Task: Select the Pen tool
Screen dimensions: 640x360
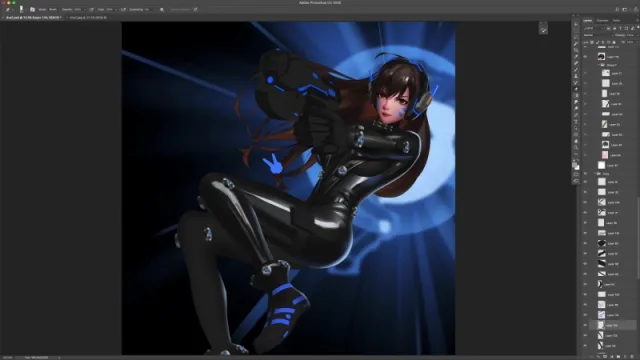Action: point(576,115)
